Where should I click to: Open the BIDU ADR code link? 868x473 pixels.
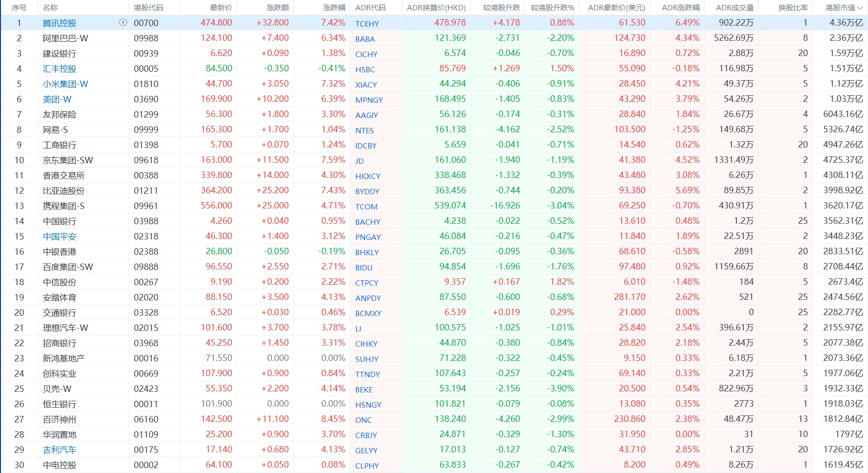click(364, 267)
